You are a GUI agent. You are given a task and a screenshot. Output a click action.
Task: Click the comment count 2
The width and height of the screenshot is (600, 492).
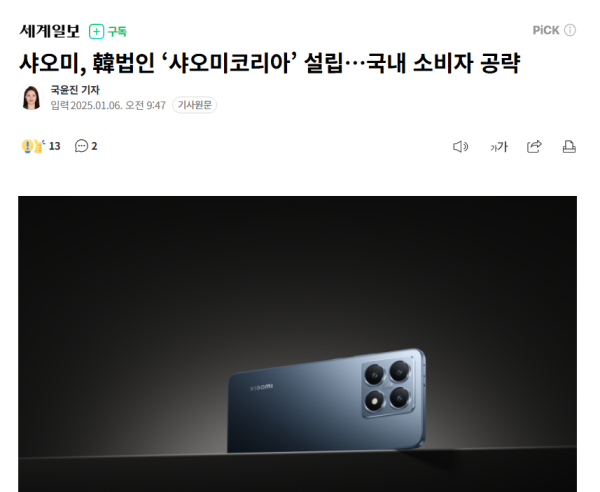point(94,146)
